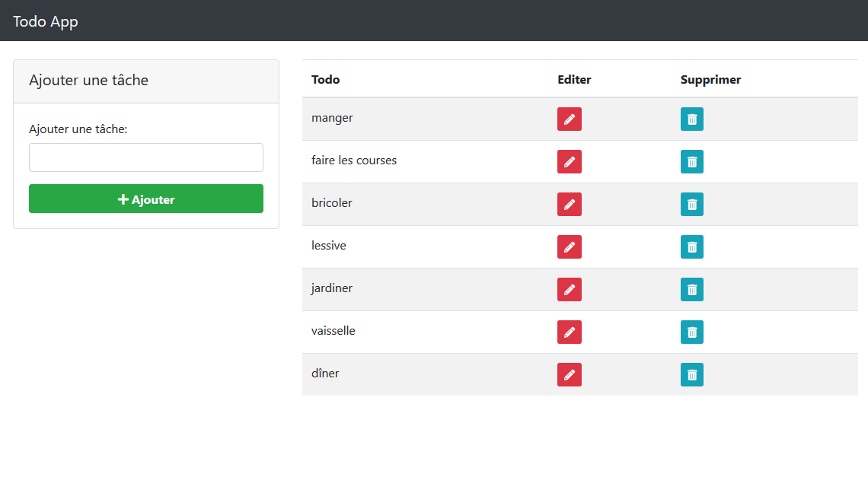868x496 pixels.
Task: Select the Supprimer column header
Action: [x=710, y=80]
